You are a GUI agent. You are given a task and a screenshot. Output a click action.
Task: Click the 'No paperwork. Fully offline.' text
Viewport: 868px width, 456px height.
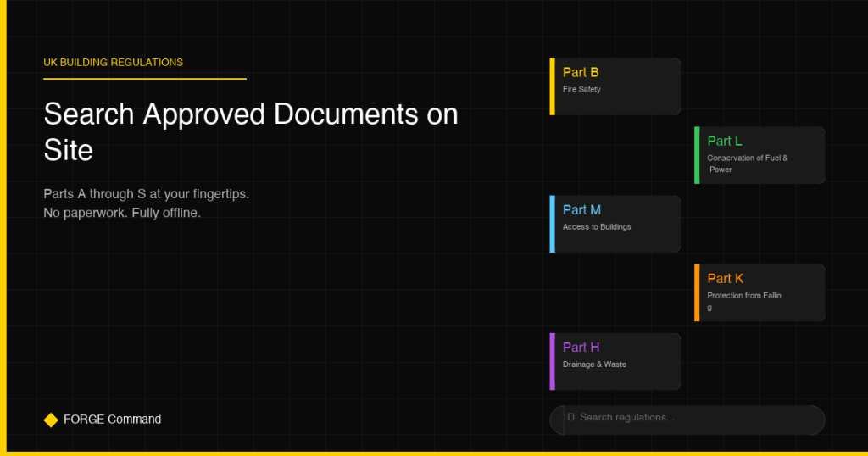pos(122,213)
